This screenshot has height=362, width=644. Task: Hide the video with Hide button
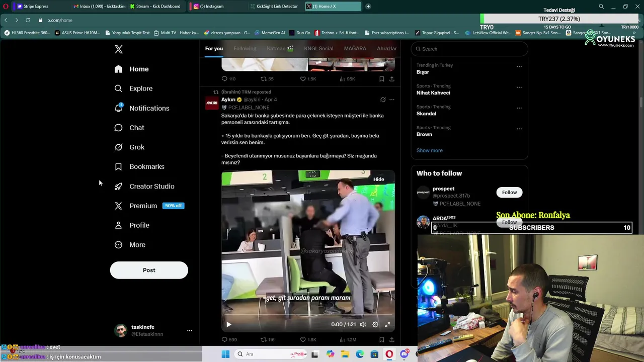379,179
